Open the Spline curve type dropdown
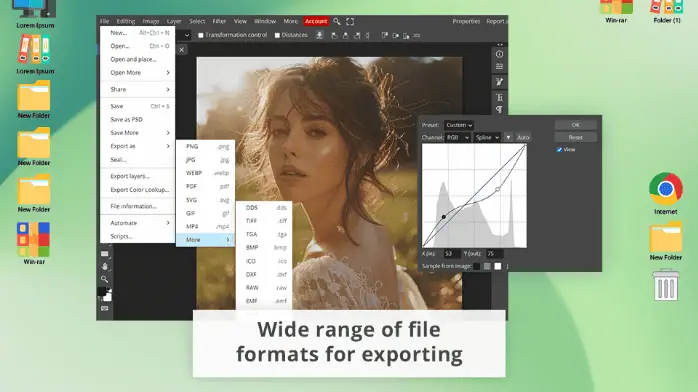The width and height of the screenshot is (698, 392). (x=487, y=137)
